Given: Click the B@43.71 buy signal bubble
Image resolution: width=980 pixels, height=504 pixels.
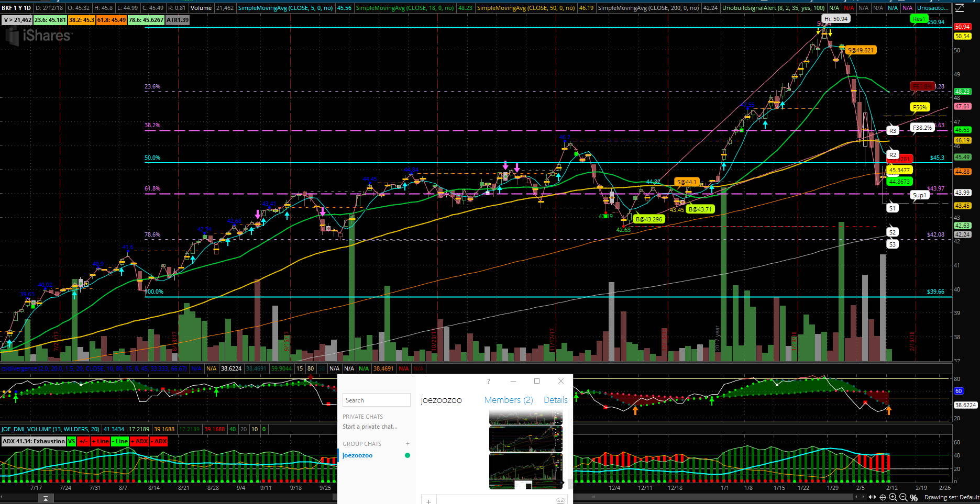Looking at the screenshot, I should pyautogui.click(x=700, y=209).
